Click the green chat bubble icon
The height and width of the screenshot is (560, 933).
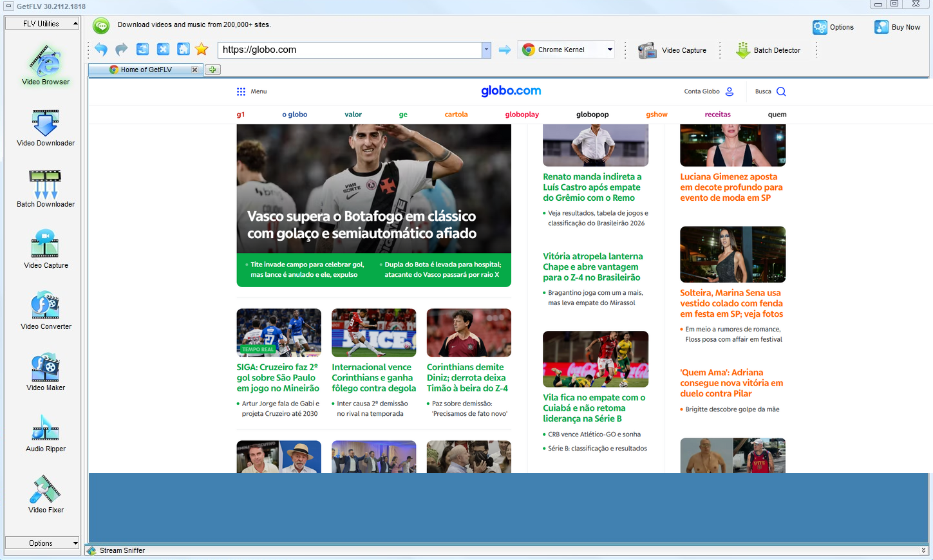click(x=101, y=26)
